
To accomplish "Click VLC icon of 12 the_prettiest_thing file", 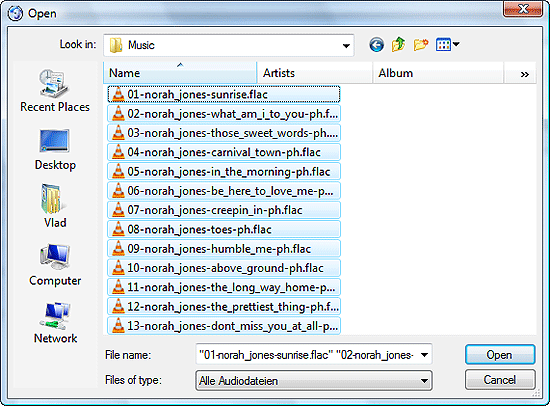I will 118,306.
